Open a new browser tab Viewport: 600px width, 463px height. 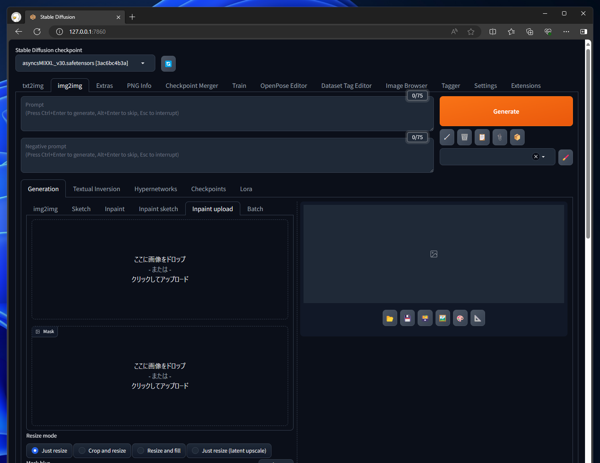click(x=132, y=17)
